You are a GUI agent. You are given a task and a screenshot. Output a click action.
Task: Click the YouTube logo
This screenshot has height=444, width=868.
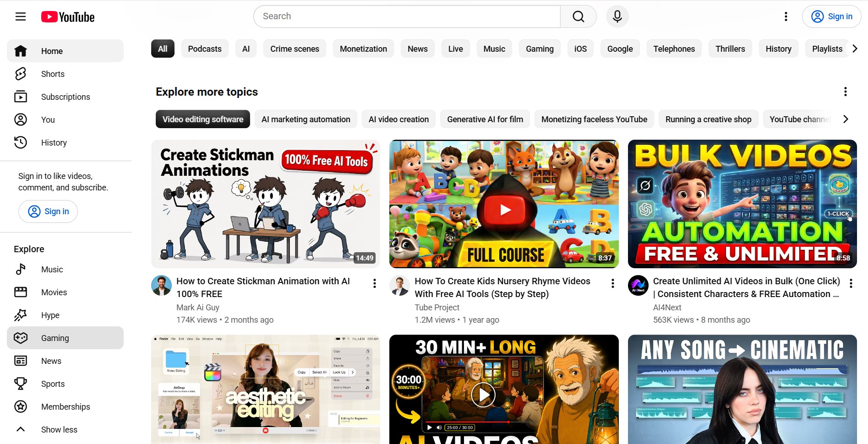point(68,17)
